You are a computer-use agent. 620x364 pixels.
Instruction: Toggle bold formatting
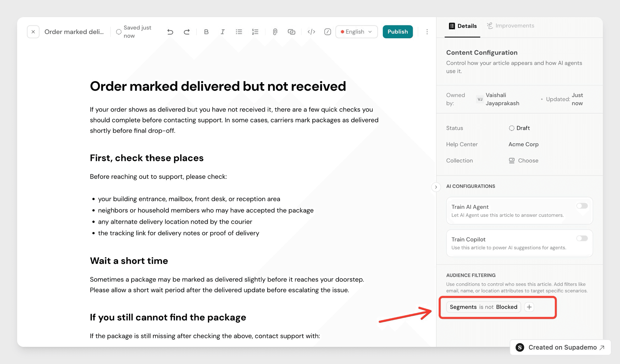pyautogui.click(x=206, y=32)
